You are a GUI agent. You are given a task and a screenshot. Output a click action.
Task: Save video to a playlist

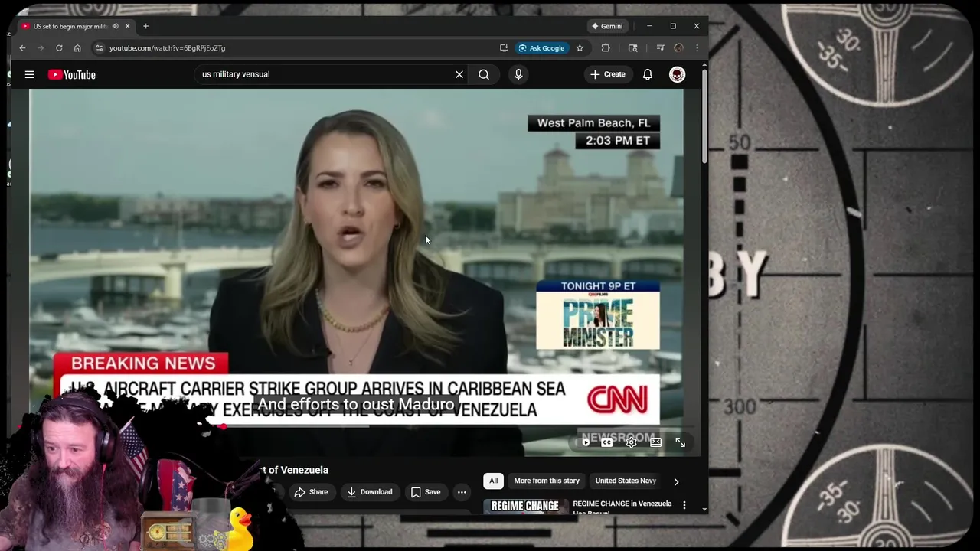[x=426, y=492]
